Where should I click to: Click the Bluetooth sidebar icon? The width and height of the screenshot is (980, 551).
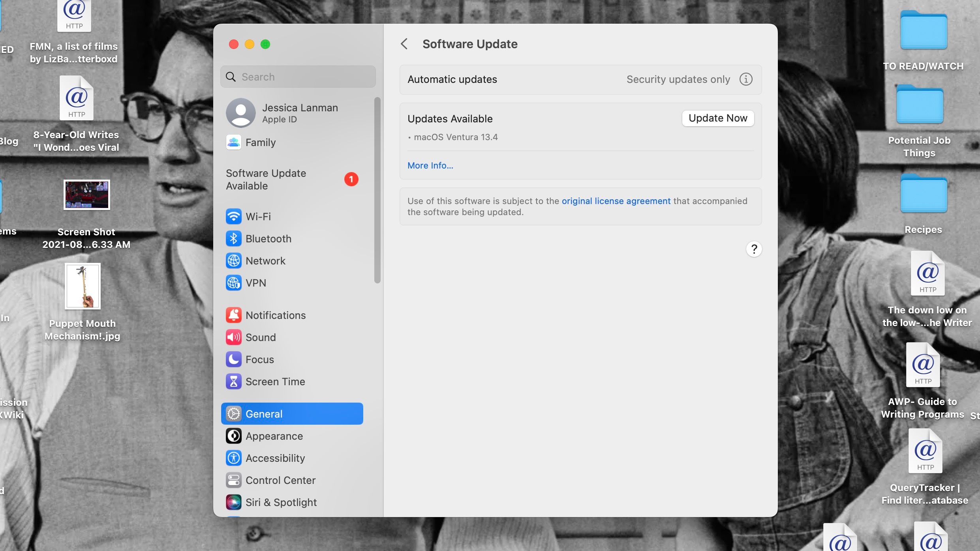tap(233, 238)
